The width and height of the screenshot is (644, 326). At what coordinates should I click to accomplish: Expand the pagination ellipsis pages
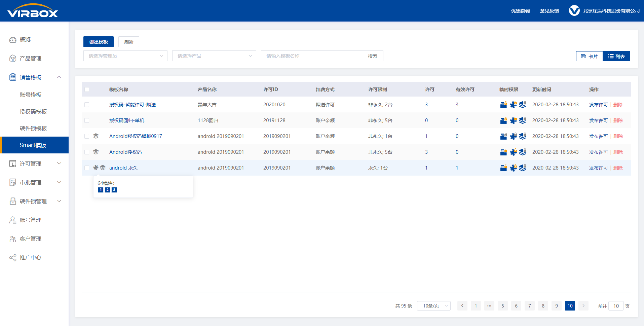489,306
